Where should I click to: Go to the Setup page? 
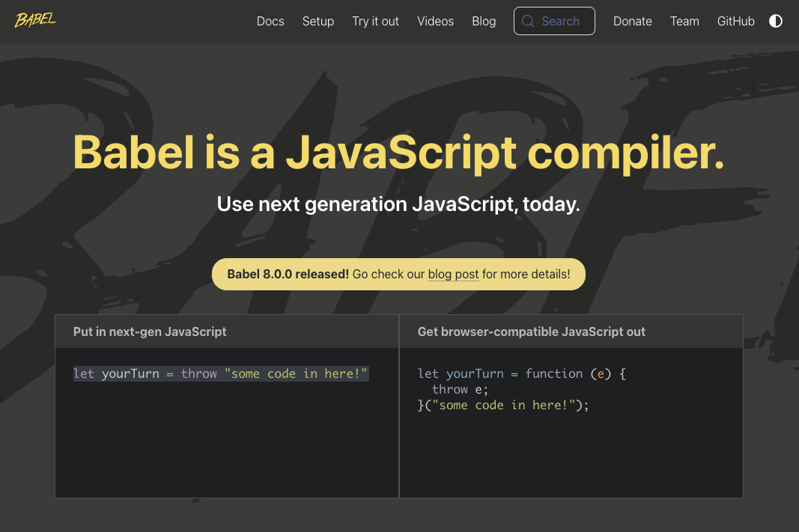(x=318, y=22)
